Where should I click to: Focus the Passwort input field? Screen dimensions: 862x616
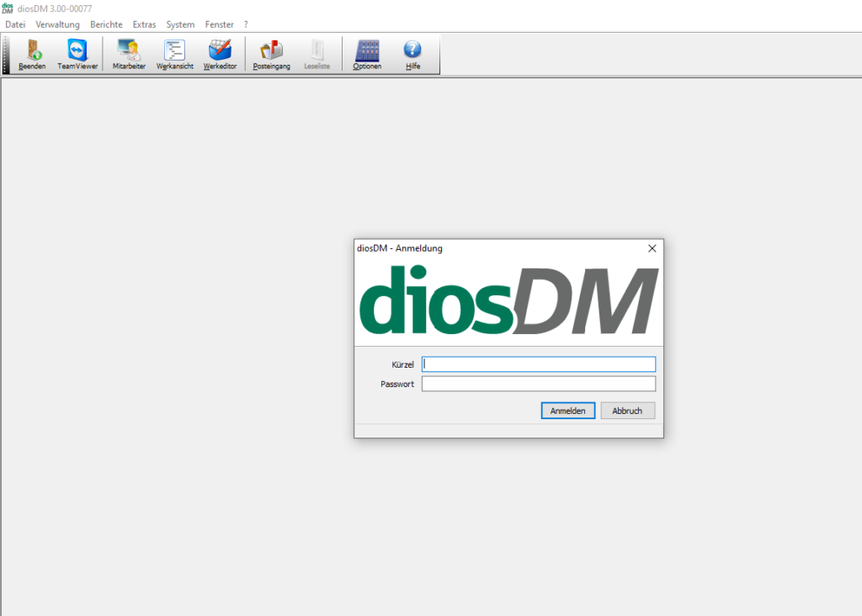point(539,384)
